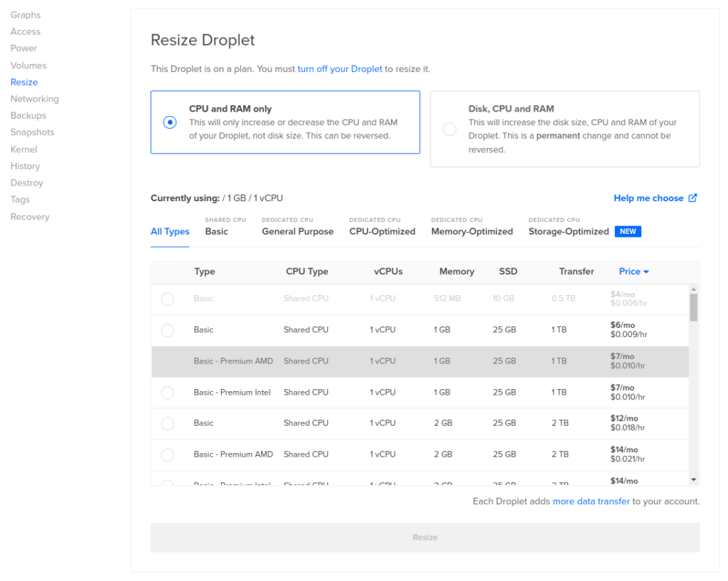Image resolution: width=728 pixels, height=581 pixels.
Task: Click the $6/mo price cell
Action: [x=628, y=330]
